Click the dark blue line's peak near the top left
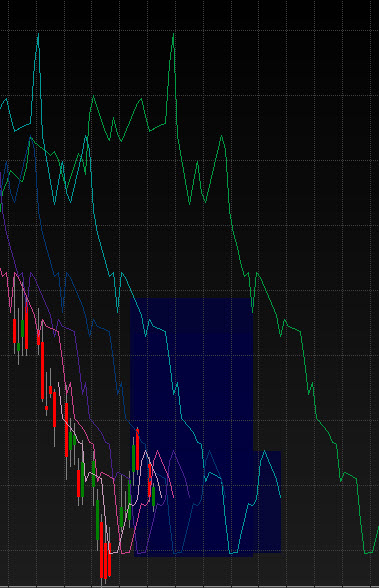 tap(31, 140)
